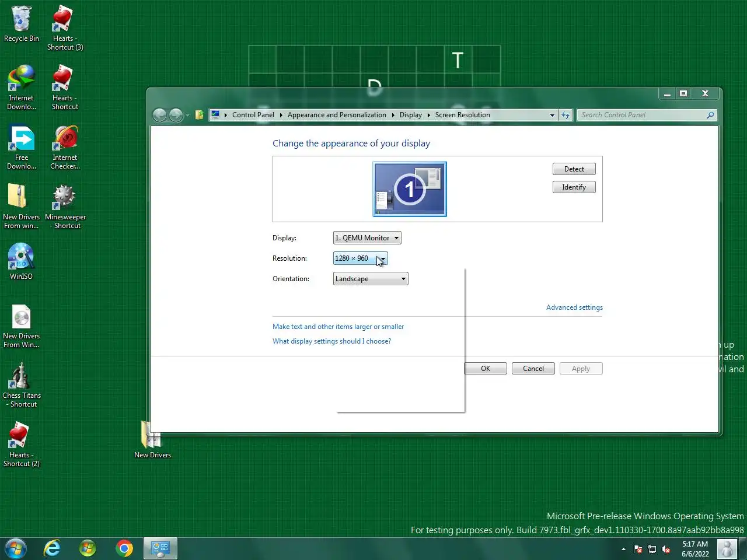
Task: Select the Internet Checker desktop shortcut
Action: tap(65, 147)
